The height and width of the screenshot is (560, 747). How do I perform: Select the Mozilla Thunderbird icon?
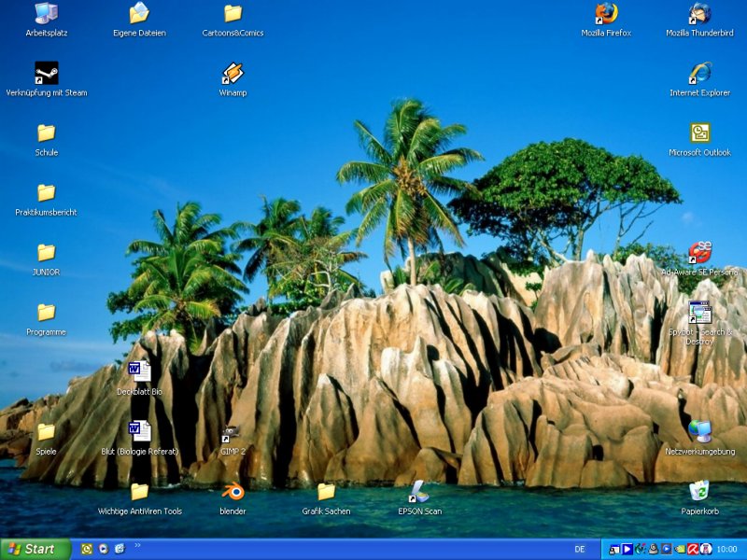(699, 14)
